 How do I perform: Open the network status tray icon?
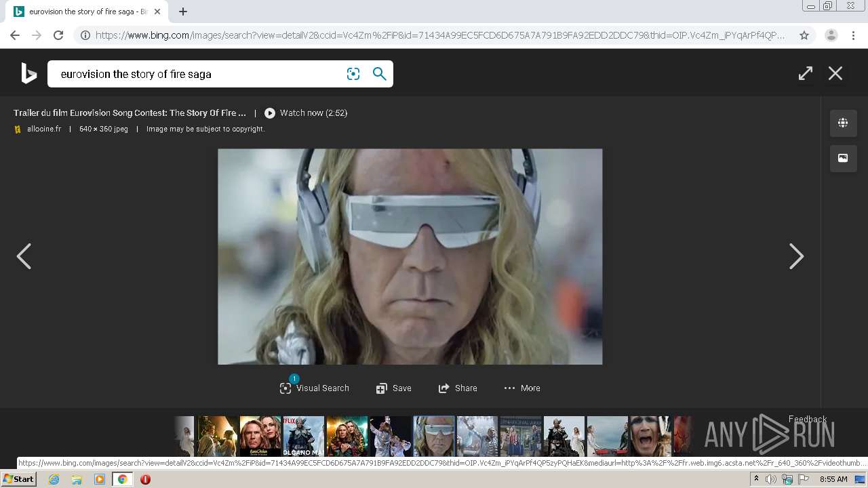(787, 479)
